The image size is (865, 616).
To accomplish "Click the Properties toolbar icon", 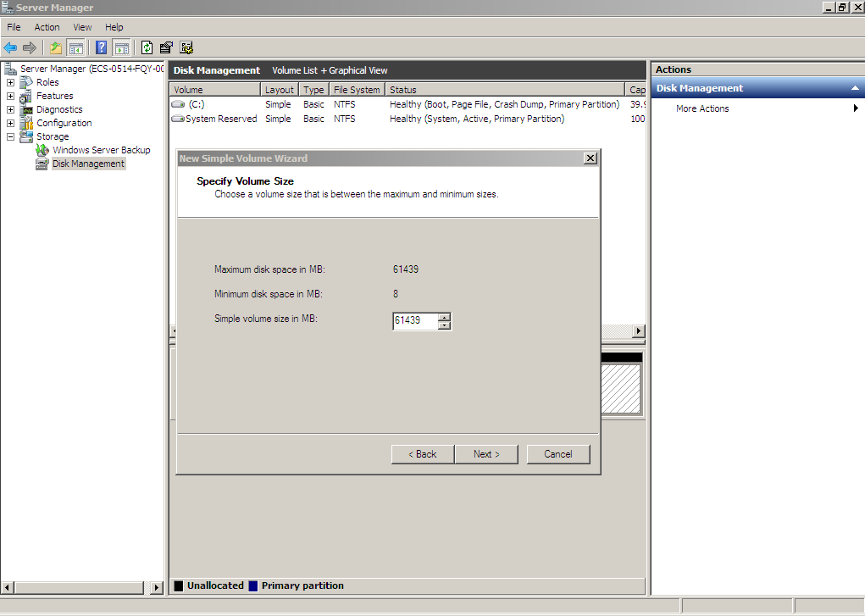I will tap(166, 47).
